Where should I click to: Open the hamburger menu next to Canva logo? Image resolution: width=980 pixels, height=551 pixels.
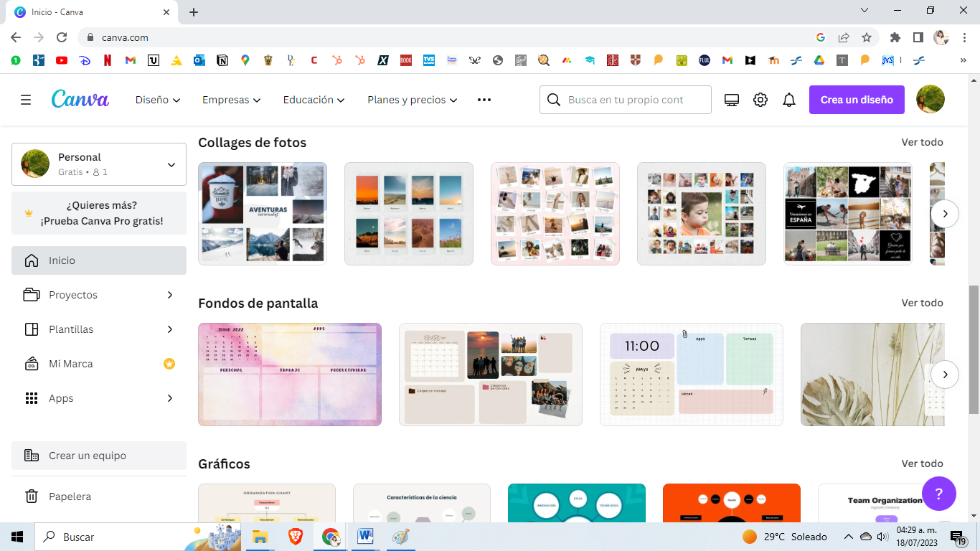[26, 100]
